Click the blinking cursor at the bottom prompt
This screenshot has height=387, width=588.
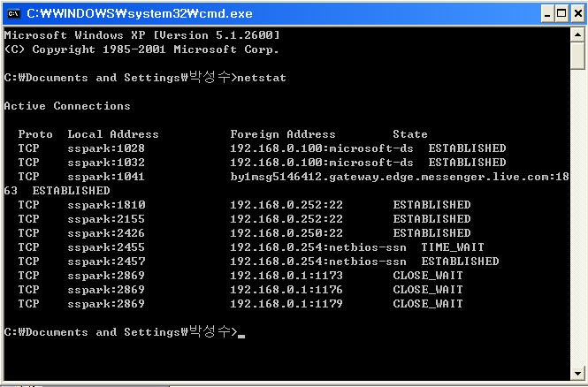click(x=241, y=336)
